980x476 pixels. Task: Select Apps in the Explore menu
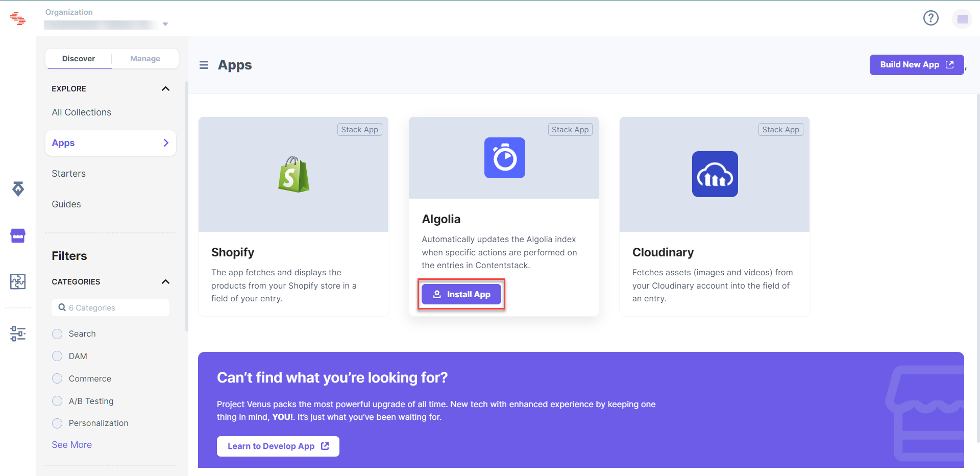pyautogui.click(x=111, y=143)
